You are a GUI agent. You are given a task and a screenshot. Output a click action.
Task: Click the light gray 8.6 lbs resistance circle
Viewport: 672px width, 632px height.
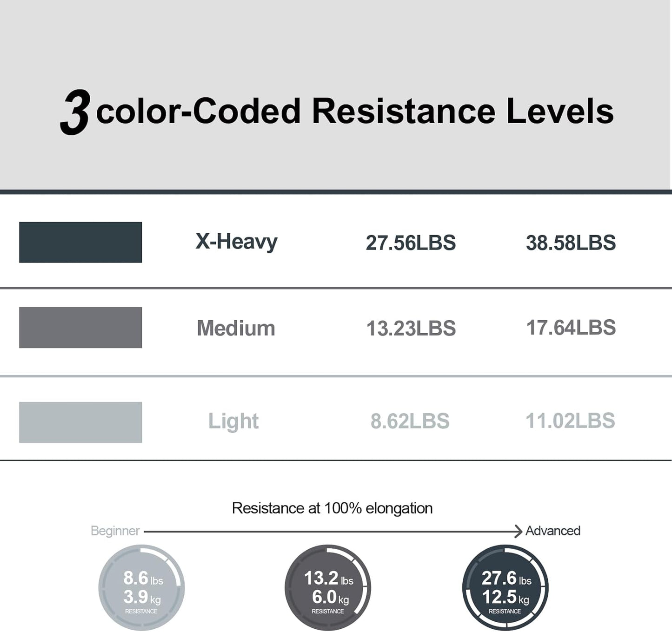pyautogui.click(x=141, y=588)
